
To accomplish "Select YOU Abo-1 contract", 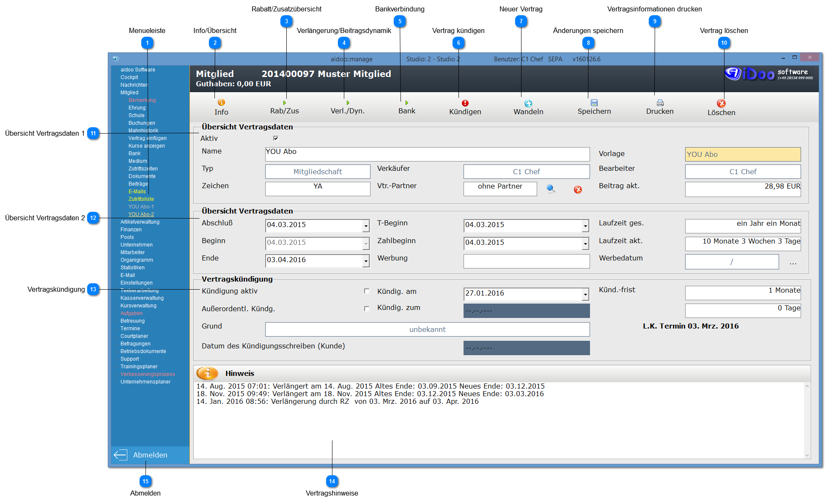I will (141, 207).
